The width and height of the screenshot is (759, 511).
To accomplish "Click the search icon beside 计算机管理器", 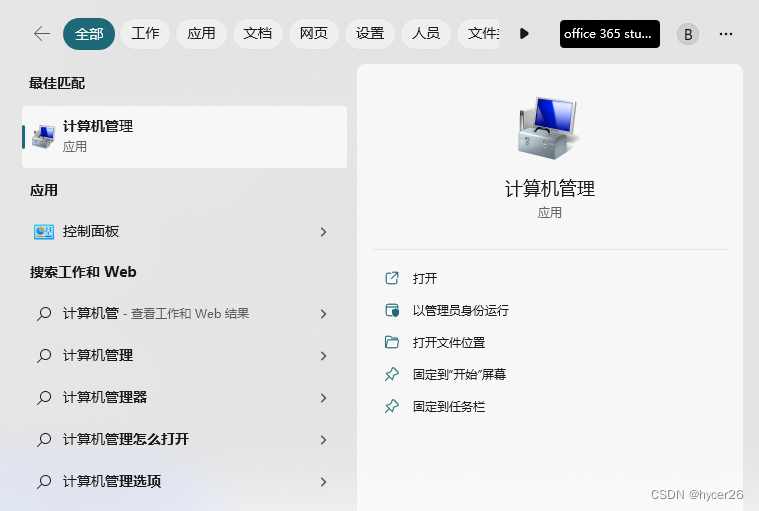I will [x=44, y=398].
